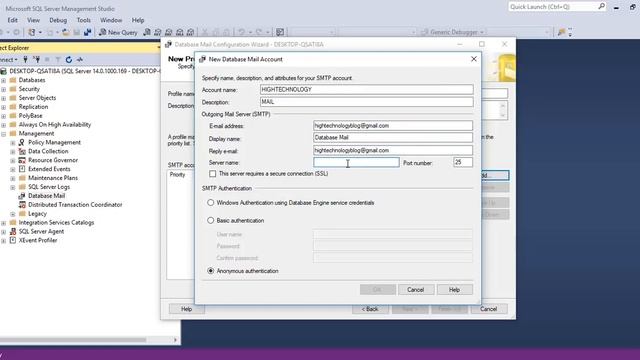Click the Server name input field
The width and height of the screenshot is (640, 360).
point(356,162)
